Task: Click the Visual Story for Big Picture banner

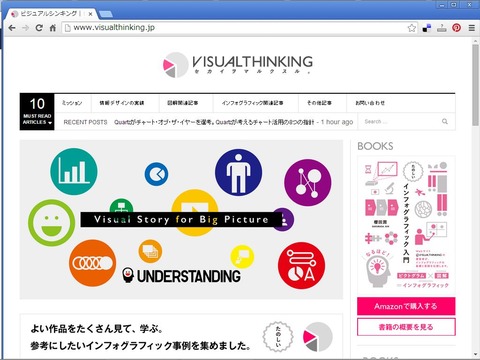Action: pos(181,220)
